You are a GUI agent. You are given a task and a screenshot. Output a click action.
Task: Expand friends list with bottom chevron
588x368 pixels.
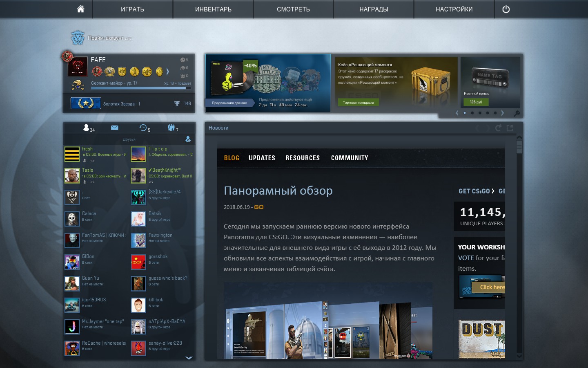pos(189,358)
